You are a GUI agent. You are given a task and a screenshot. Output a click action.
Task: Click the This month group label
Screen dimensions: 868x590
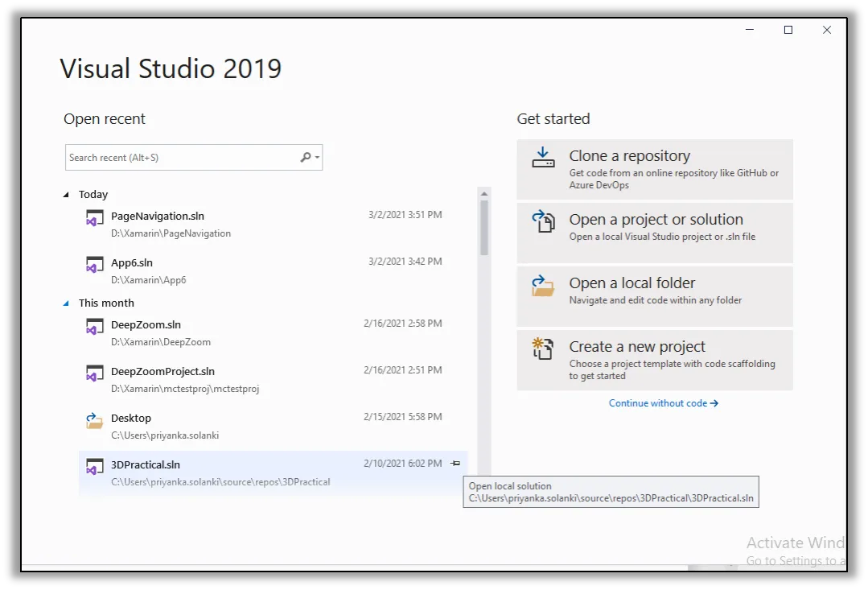pyautogui.click(x=106, y=303)
